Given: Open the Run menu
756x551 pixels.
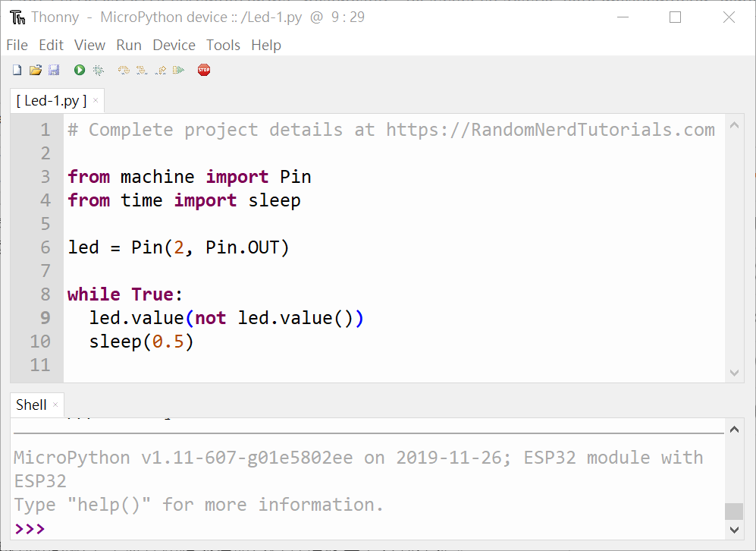Looking at the screenshot, I should pyautogui.click(x=128, y=45).
